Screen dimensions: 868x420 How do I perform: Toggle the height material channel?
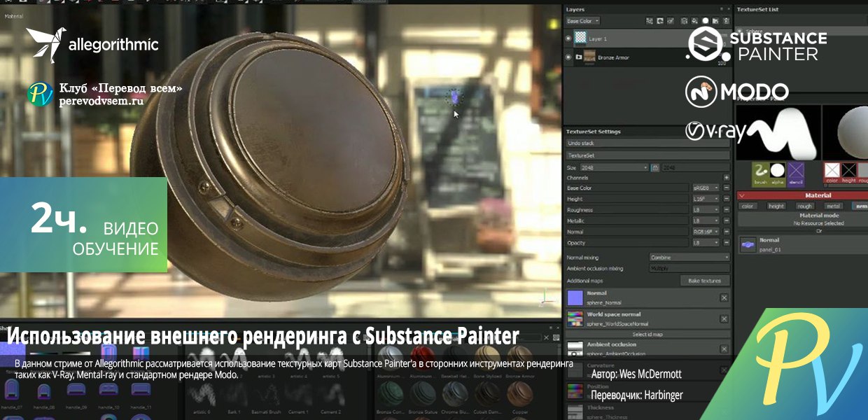point(776,206)
